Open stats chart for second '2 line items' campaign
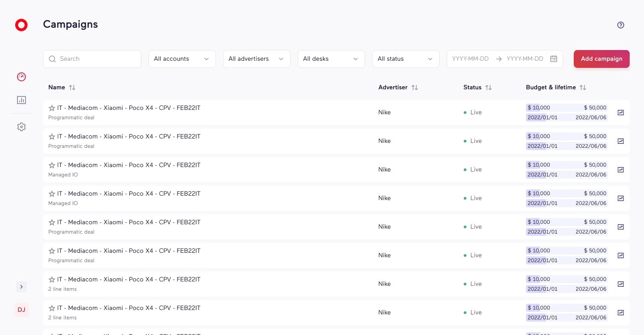 (621, 313)
